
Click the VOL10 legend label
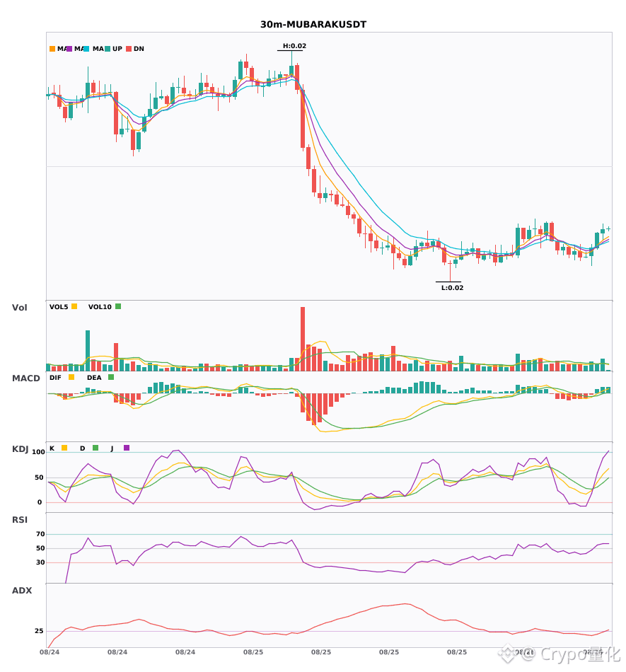[100, 307]
